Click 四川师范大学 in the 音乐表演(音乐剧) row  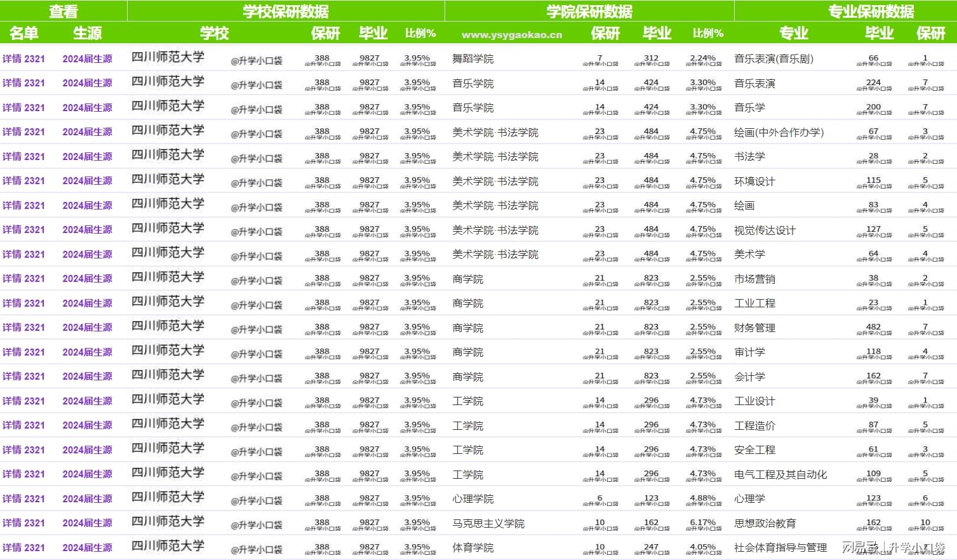click(x=168, y=57)
